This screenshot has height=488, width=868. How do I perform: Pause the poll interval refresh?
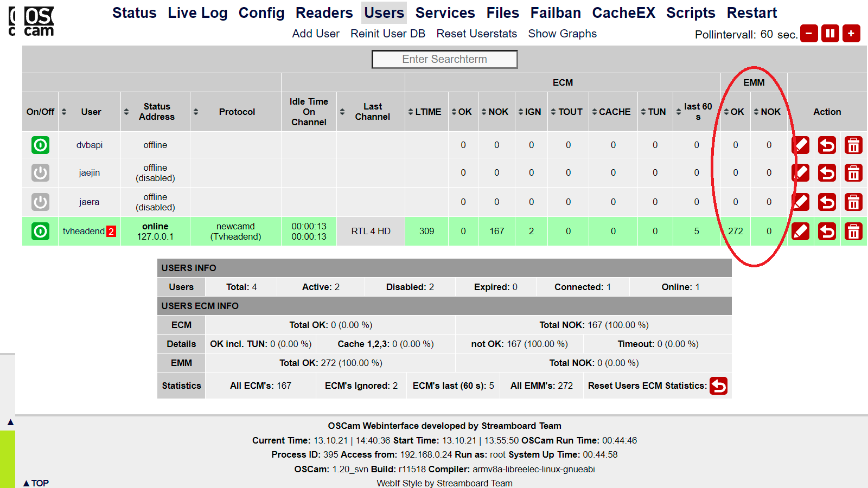[830, 34]
